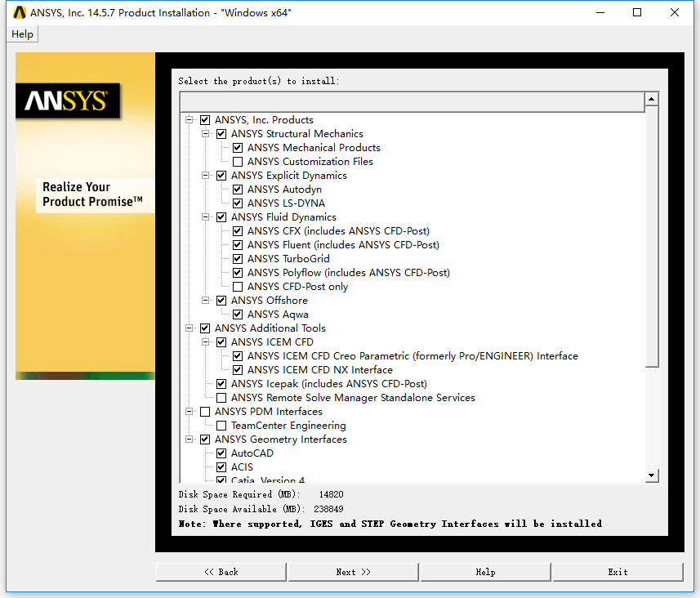The width and height of the screenshot is (700, 598).
Task: Collapse ANSYS Fluid Dynamics node
Action: [x=205, y=217]
